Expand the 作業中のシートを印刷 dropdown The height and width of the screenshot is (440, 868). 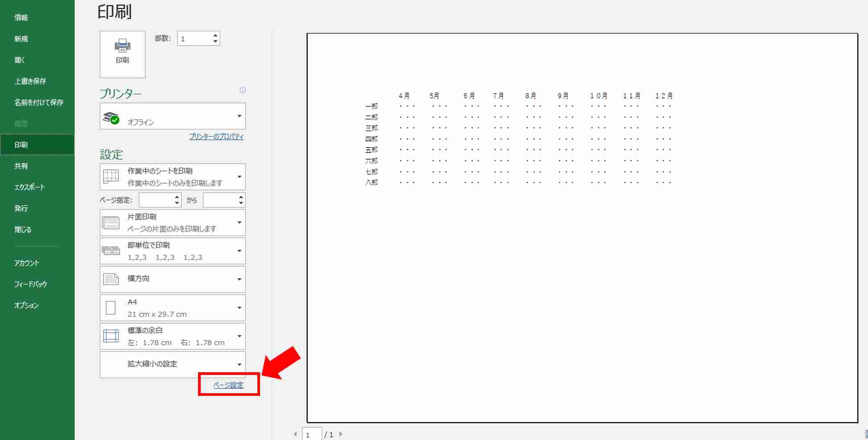(x=173, y=177)
